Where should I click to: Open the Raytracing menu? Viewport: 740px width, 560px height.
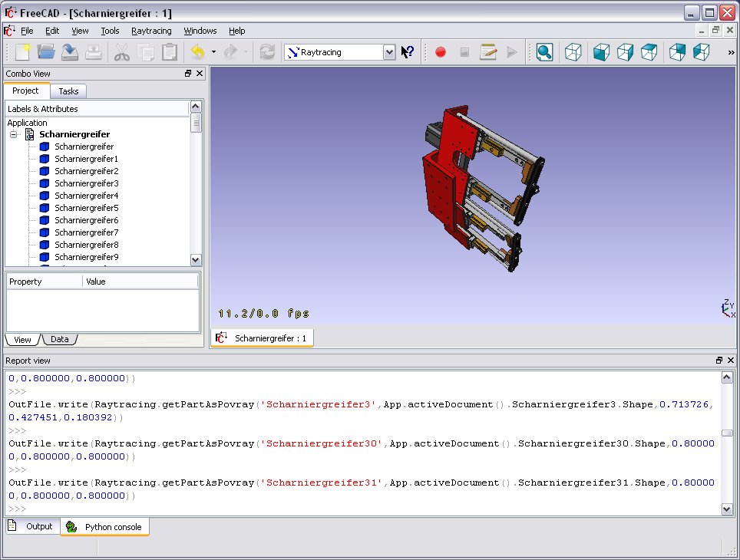tap(151, 31)
